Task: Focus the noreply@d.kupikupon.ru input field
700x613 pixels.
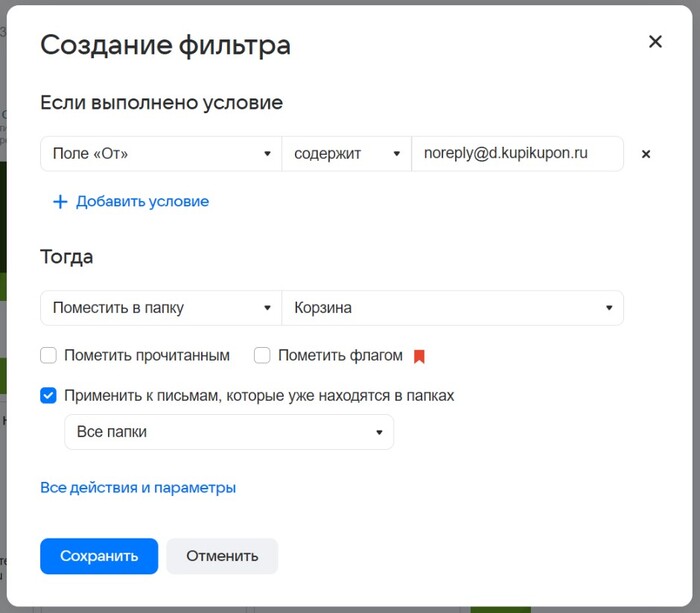Action: click(x=517, y=154)
